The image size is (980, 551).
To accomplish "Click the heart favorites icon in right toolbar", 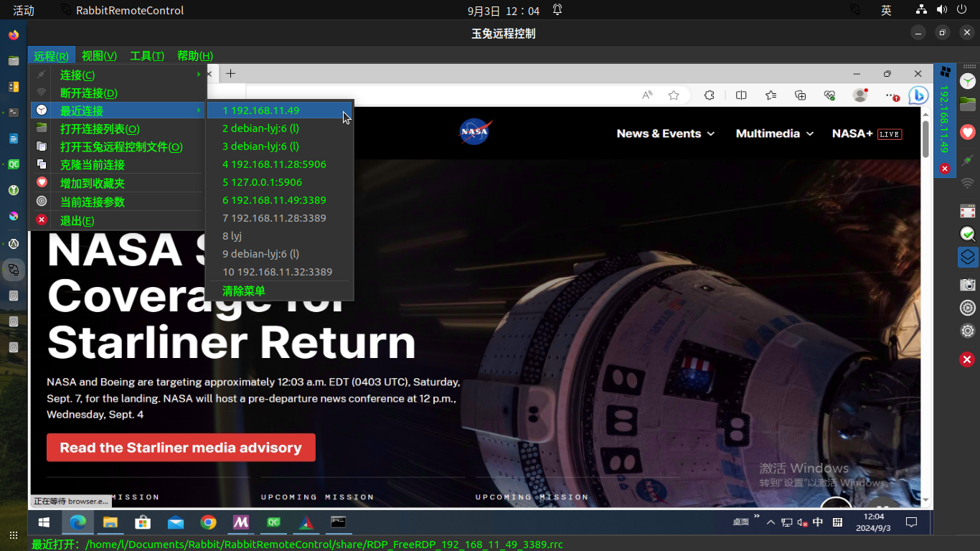I will coord(968,132).
